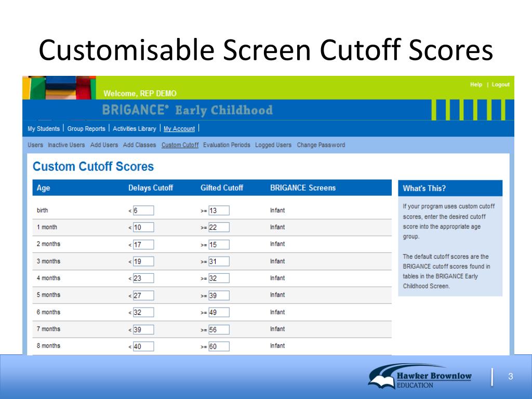Select Gifted Cutoff field for 3 months
The height and width of the screenshot is (399, 532).
219,261
